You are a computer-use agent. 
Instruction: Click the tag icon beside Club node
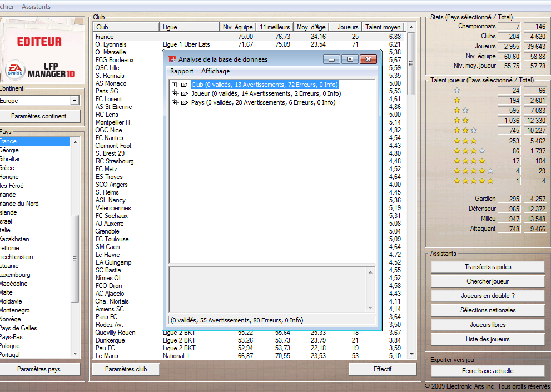[x=184, y=85]
